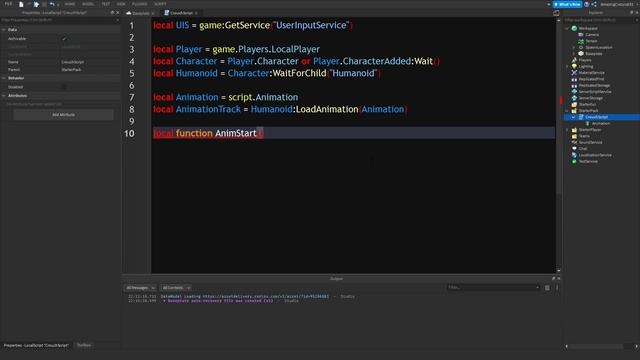Select the SpawnLocation item in Explorer

tap(598, 47)
